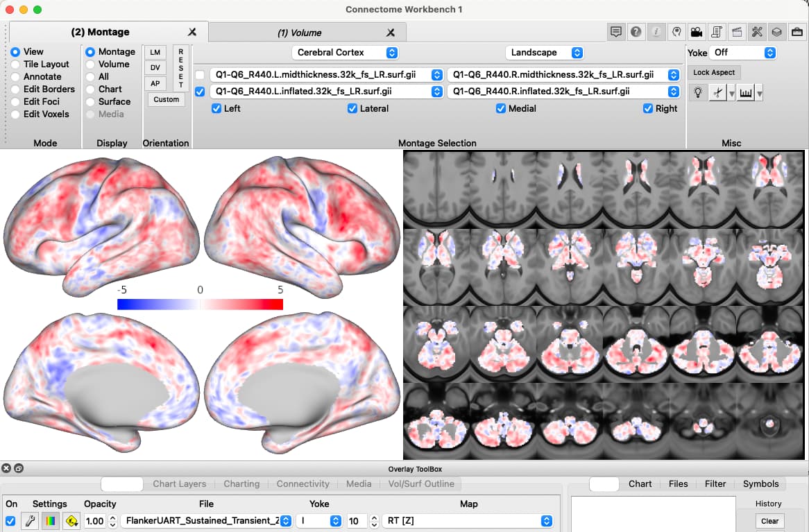Image resolution: width=809 pixels, height=532 pixels.
Task: Open the Chart Layers tab
Action: tap(180, 483)
